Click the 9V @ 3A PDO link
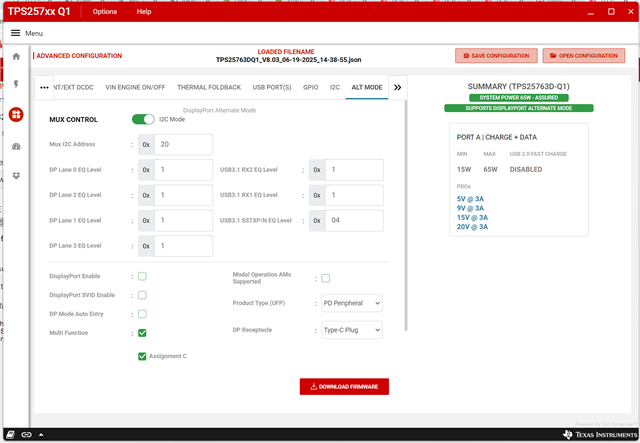Image resolution: width=640 pixels, height=443 pixels. click(470, 208)
